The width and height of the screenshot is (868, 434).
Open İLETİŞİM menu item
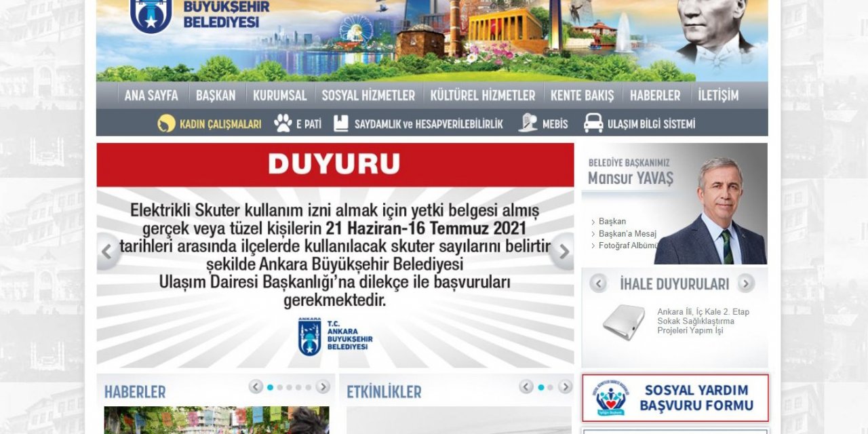718,96
